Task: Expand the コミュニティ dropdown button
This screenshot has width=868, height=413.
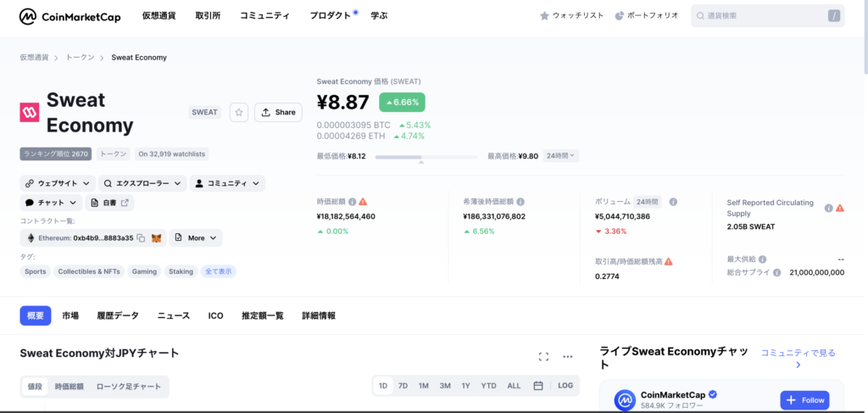Action: [x=227, y=183]
